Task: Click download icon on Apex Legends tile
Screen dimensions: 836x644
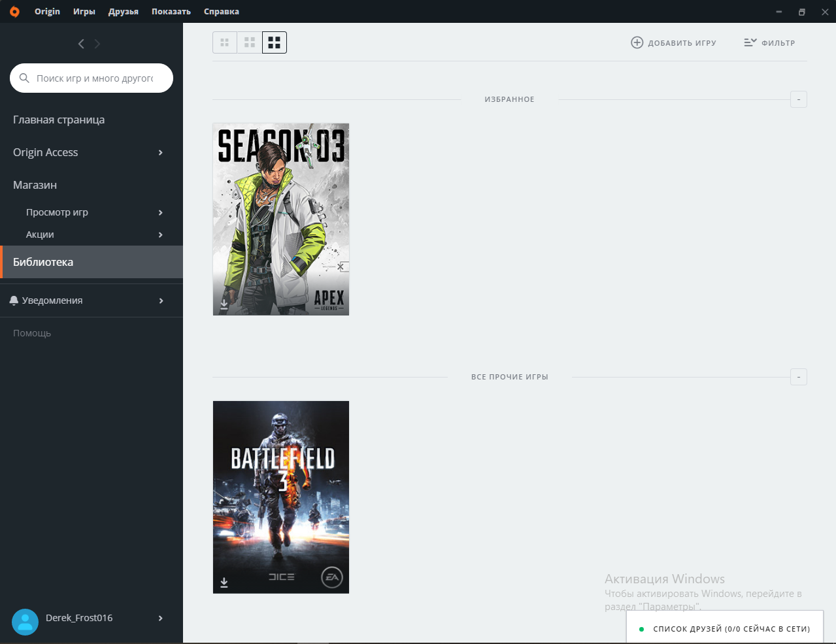Action: coord(224,304)
